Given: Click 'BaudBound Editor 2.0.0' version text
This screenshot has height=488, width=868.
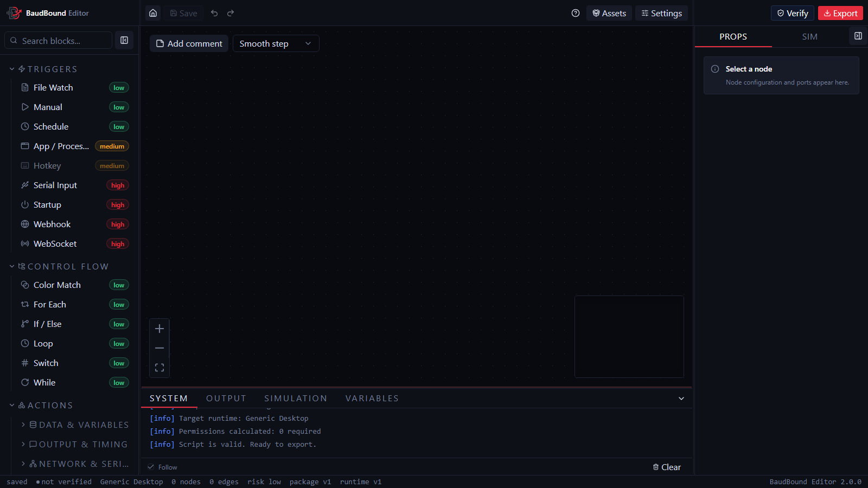Looking at the screenshot, I should coord(815,481).
